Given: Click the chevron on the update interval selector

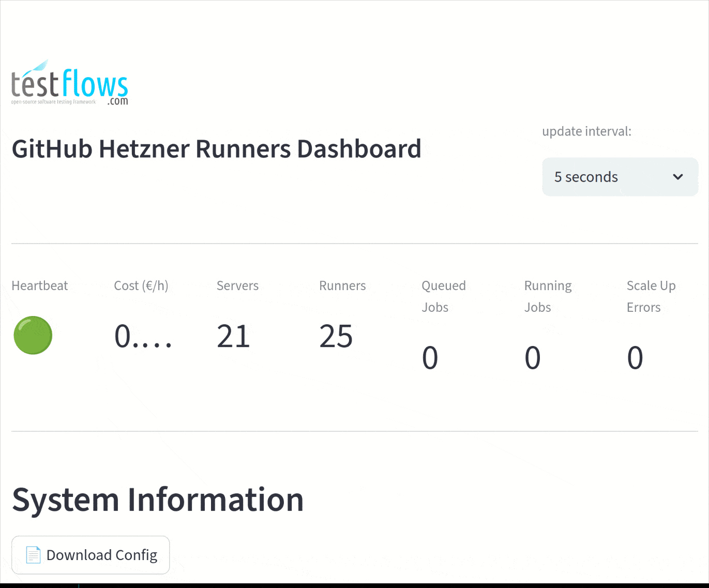Looking at the screenshot, I should (x=678, y=177).
